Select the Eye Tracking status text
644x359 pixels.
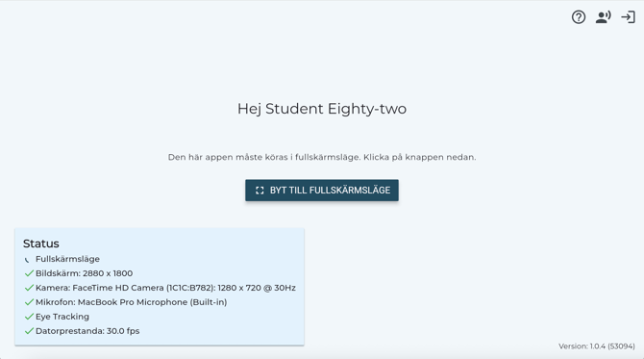62,317
